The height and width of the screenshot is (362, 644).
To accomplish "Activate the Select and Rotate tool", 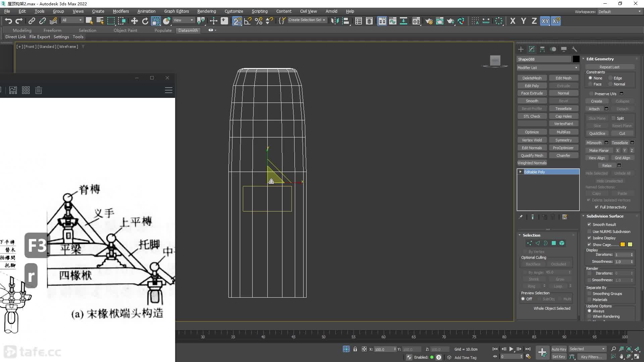I will coord(145,21).
